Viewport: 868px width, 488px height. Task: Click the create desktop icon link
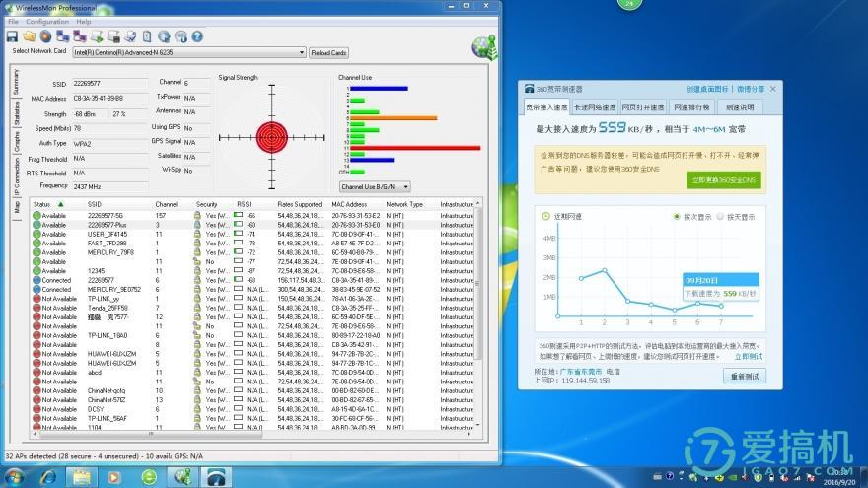click(707, 89)
